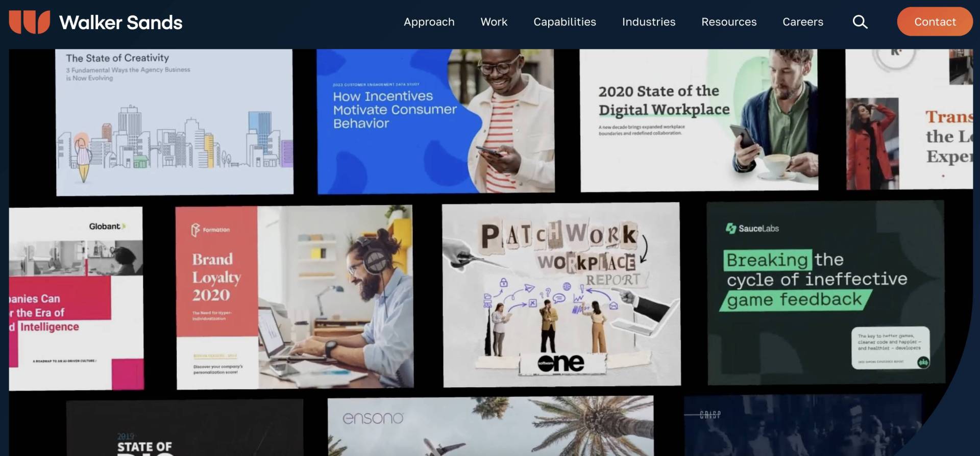Click 'The key to better games' callout box
This screenshot has width=980, height=456.
pyautogui.click(x=890, y=348)
